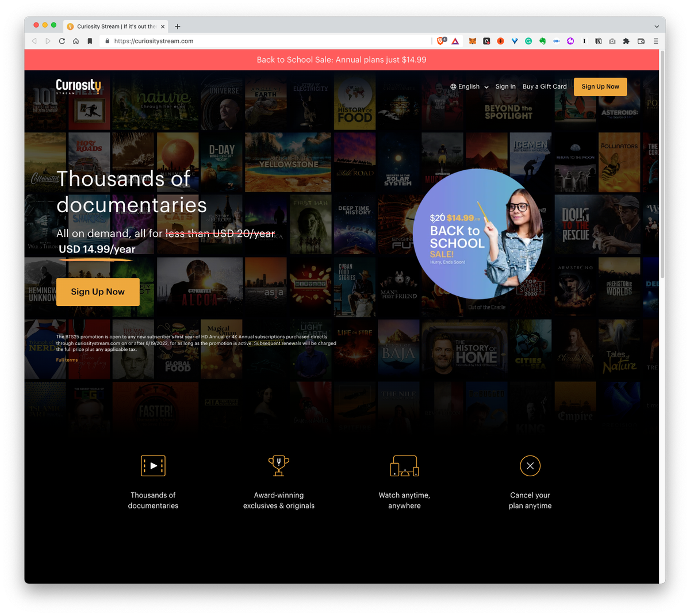Screen dimensions: 690x616
Task: Click the Thousands of documentaries play icon
Action: coord(153,466)
